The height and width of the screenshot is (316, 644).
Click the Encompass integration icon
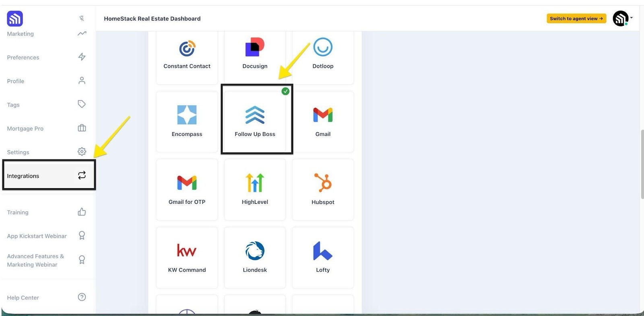(187, 115)
